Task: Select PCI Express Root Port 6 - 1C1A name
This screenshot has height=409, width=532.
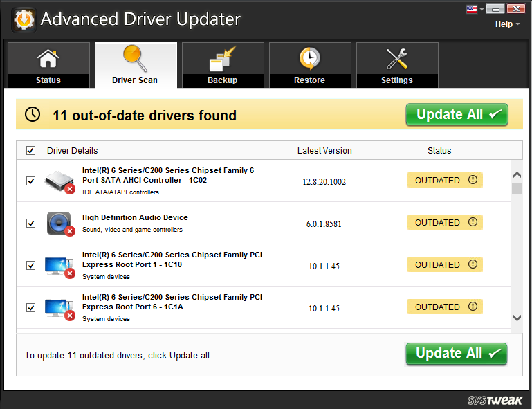Action: [x=172, y=302]
